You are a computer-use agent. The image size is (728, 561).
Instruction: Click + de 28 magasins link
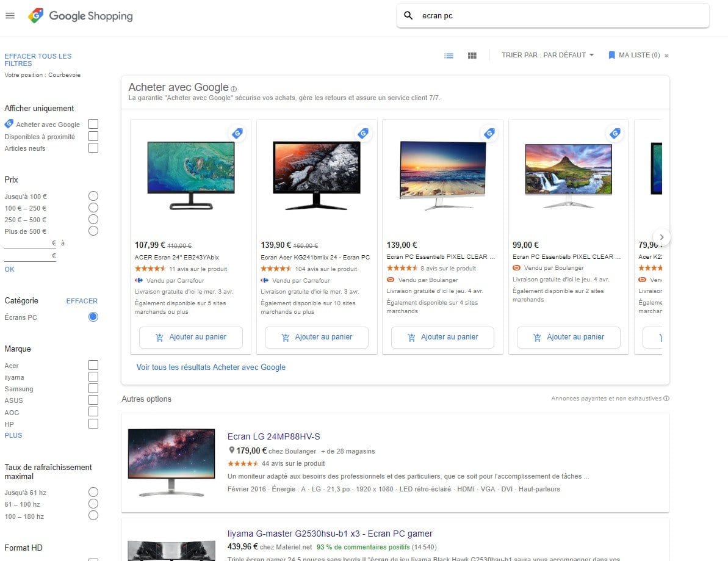348,451
